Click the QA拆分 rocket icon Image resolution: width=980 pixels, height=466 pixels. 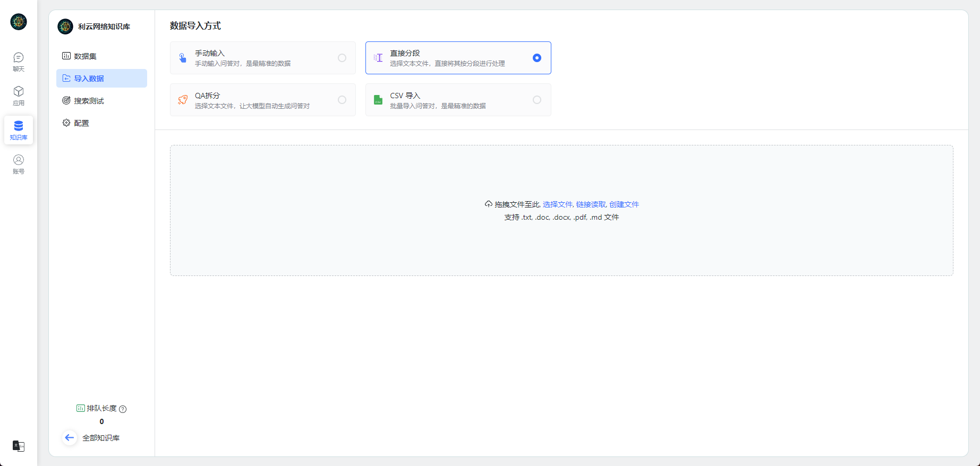(183, 100)
